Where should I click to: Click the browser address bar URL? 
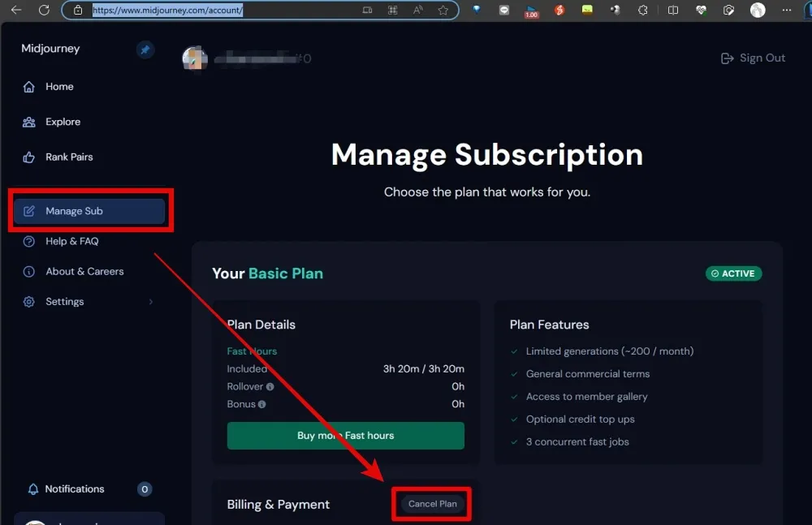pyautogui.click(x=167, y=11)
